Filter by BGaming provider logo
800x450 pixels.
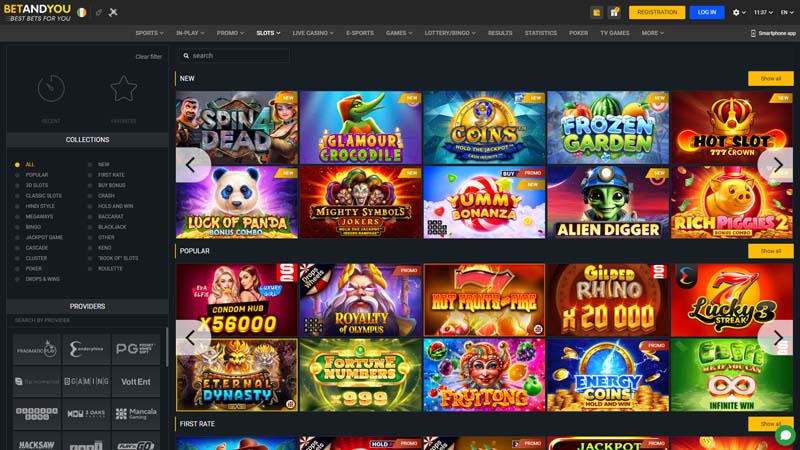[x=86, y=382]
